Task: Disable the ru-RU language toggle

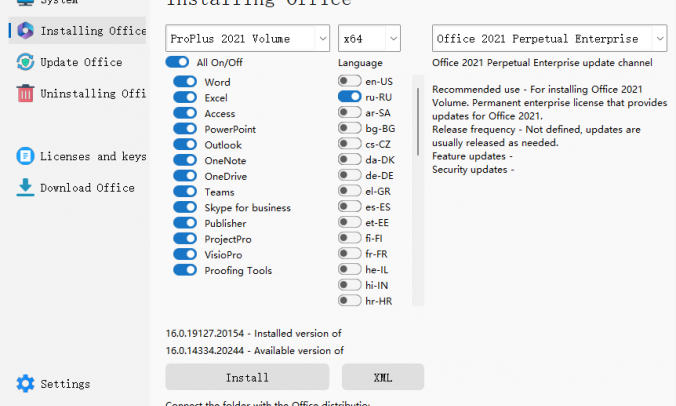Action: (350, 97)
